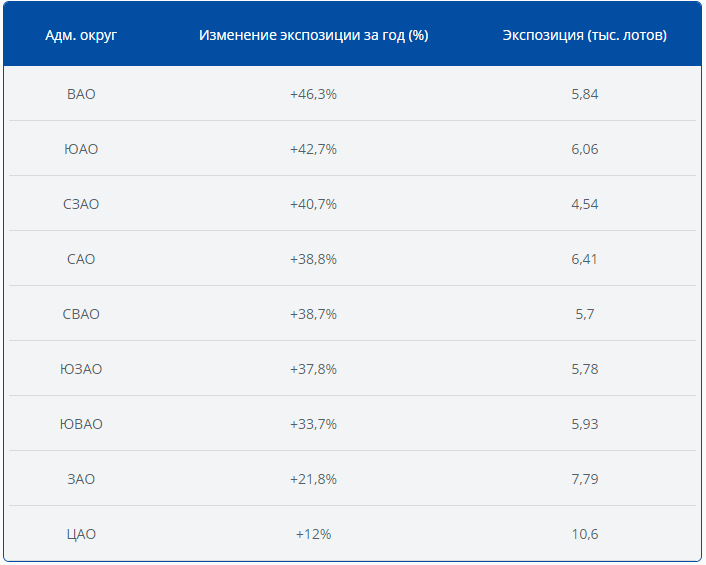Click the +21,8% value in ЗАО row
This screenshot has width=706, height=565.
(313, 479)
